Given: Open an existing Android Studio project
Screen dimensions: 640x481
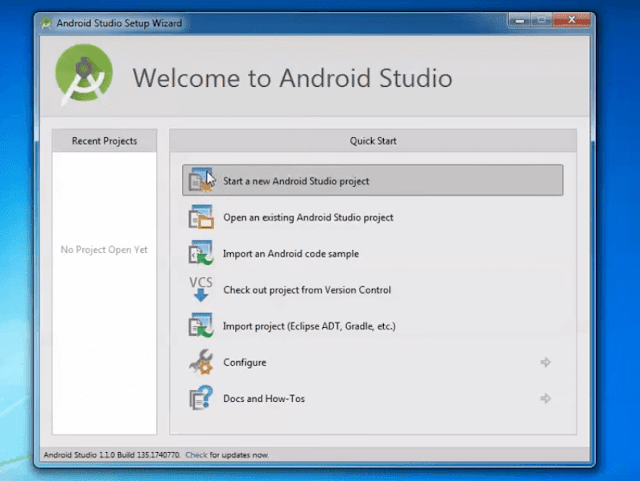Looking at the screenshot, I should (x=373, y=217).
